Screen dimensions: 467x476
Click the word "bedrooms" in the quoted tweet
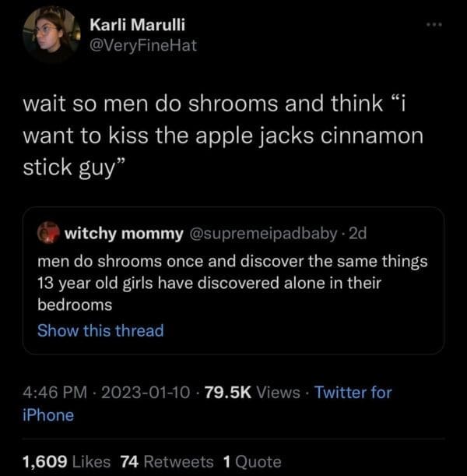pyautogui.click(x=75, y=305)
